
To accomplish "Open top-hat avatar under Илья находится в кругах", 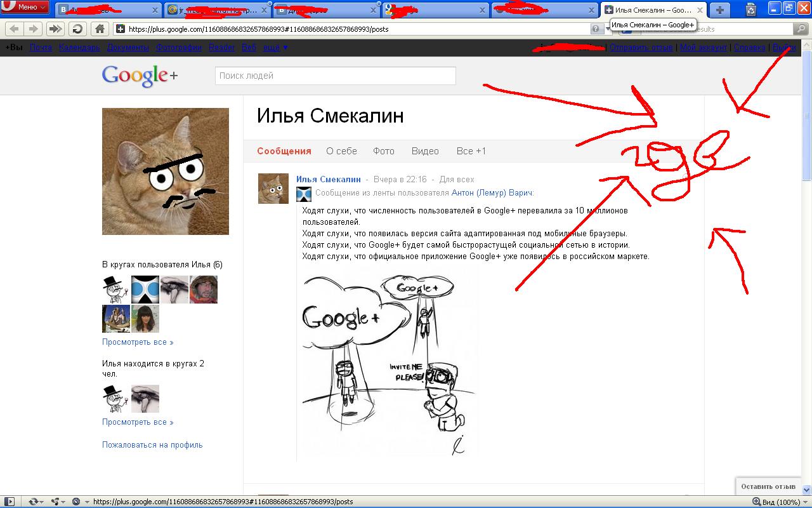I will point(116,399).
